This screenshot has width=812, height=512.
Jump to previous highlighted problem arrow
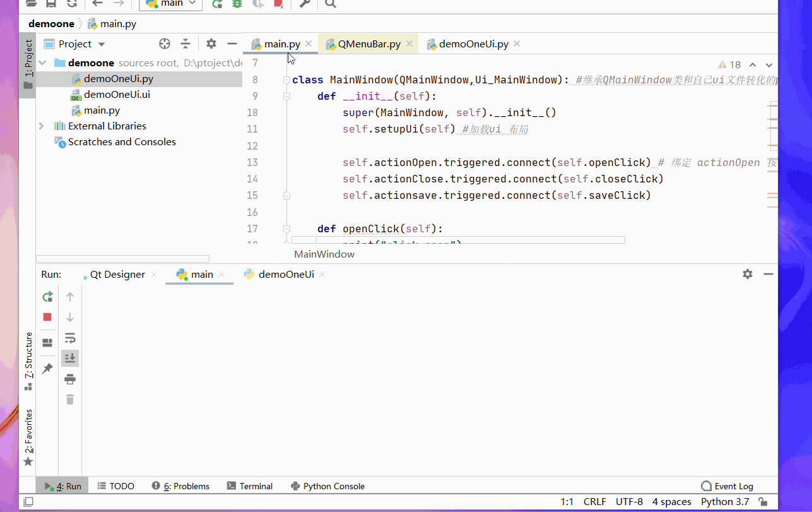point(753,65)
